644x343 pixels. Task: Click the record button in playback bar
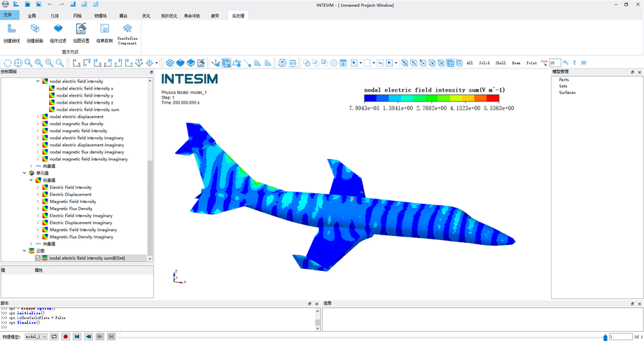click(66, 337)
